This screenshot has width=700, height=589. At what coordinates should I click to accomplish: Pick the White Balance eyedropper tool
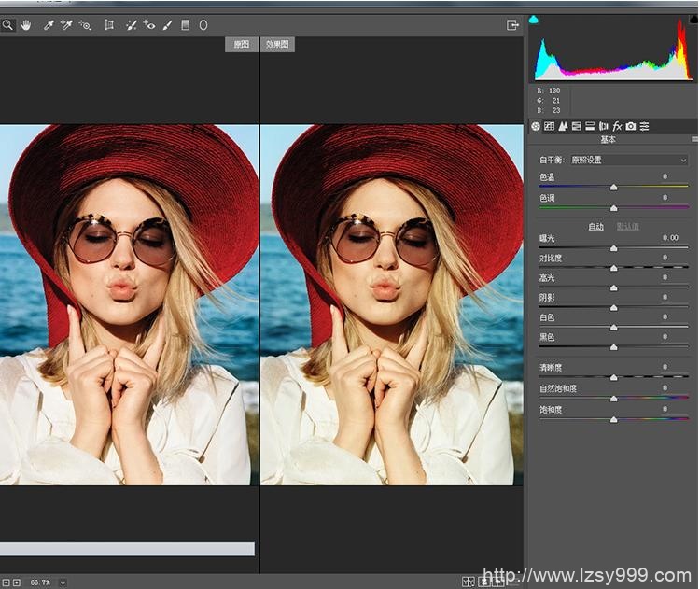[49, 25]
